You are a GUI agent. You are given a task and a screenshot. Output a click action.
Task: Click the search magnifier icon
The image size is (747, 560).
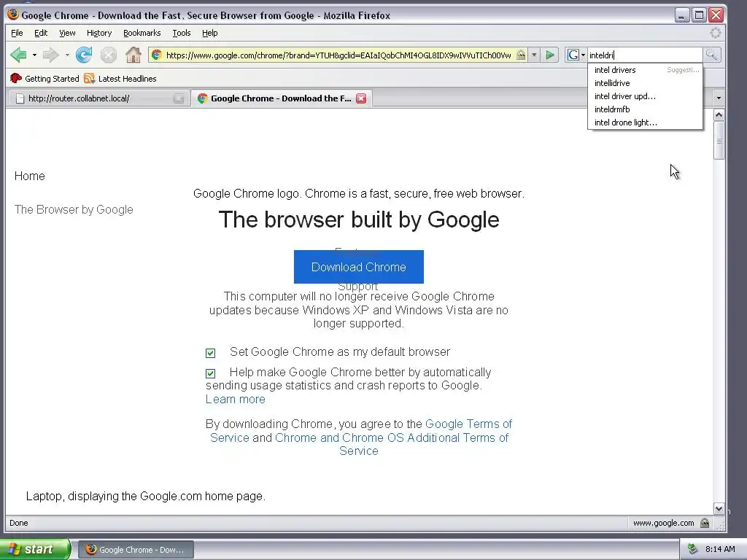point(711,55)
